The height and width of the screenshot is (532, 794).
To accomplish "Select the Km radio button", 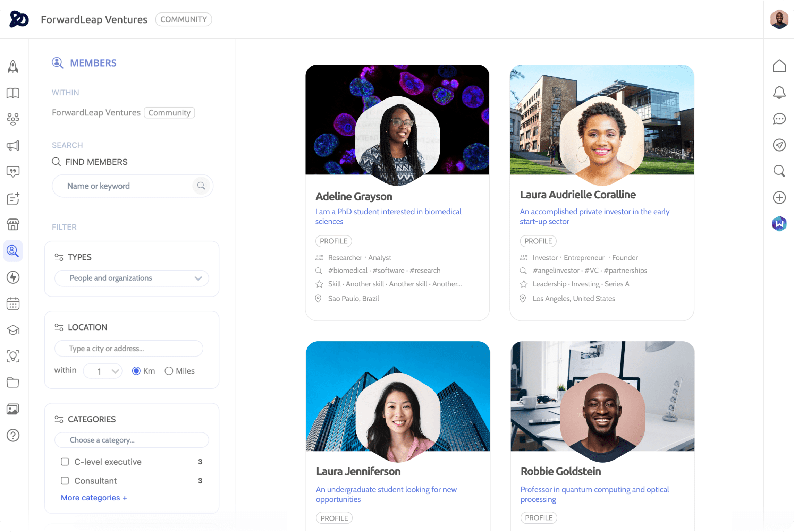I will pos(136,371).
